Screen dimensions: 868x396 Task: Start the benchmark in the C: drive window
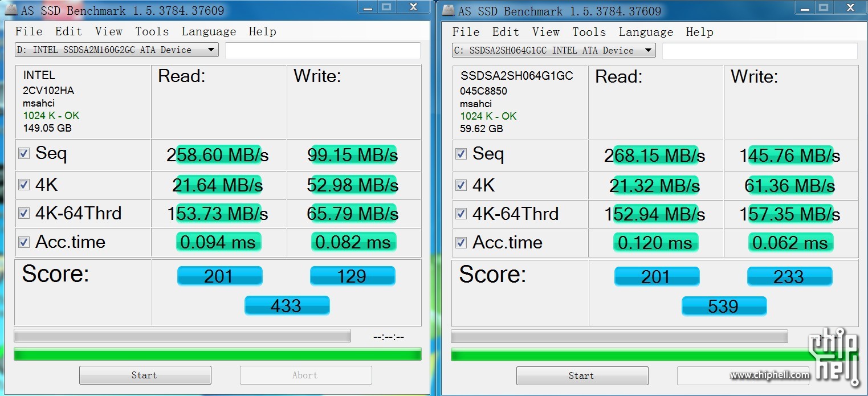[582, 375]
